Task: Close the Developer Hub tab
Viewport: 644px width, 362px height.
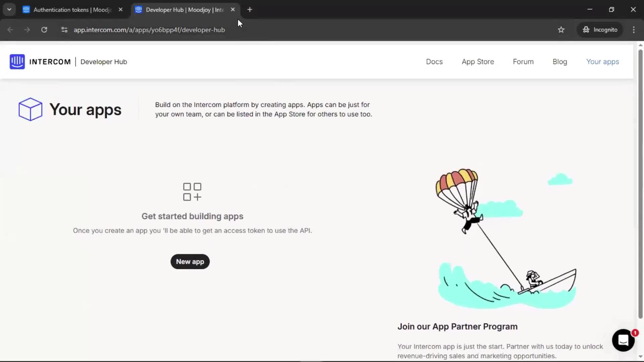Action: (x=233, y=9)
